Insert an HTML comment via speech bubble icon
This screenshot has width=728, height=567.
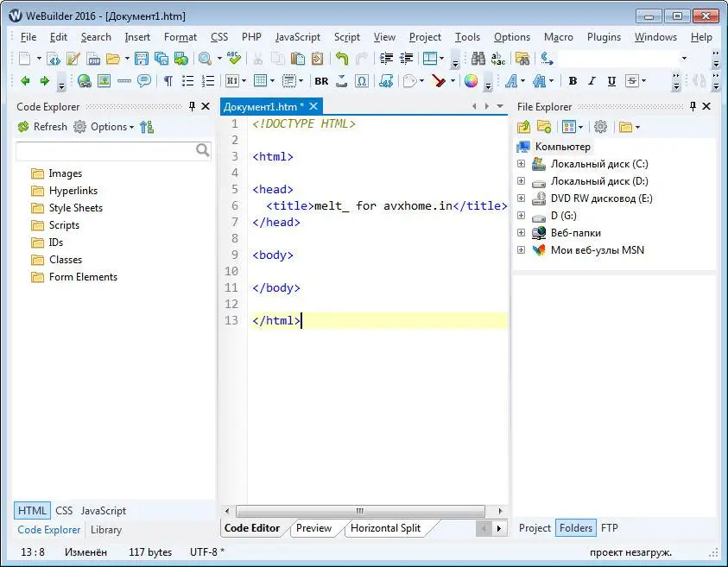[x=143, y=81]
